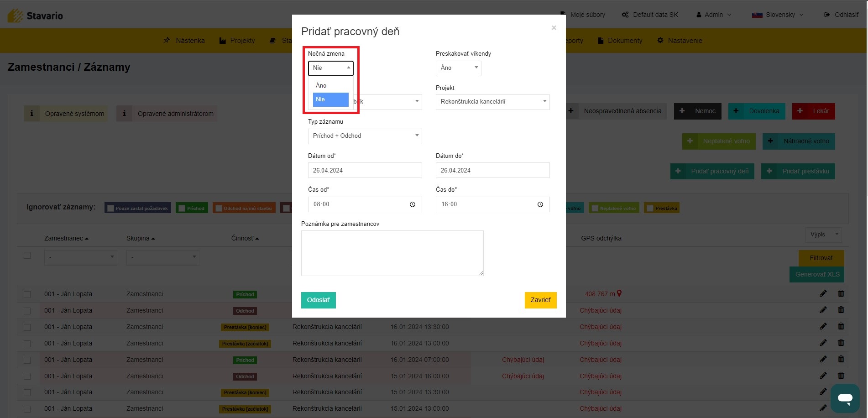This screenshot has height=418, width=868.
Task: Open Moje súbory in top bar
Action: [583, 15]
